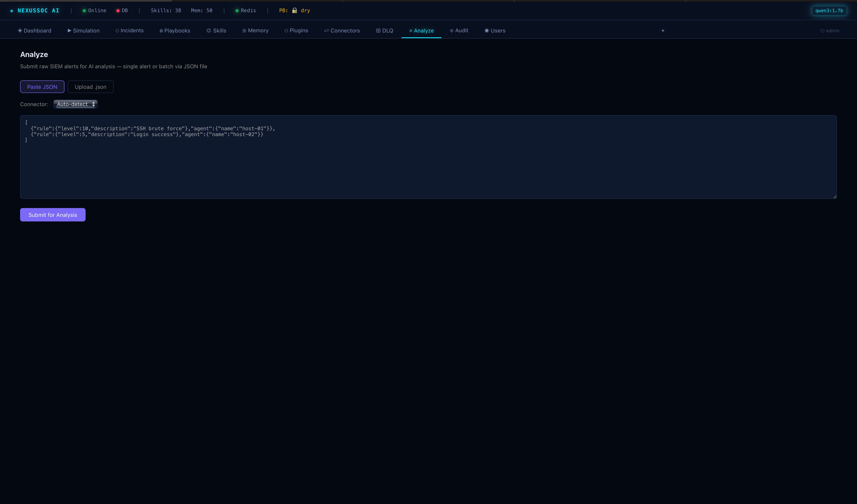This screenshot has height=504, width=857.
Task: Click the playbook lock icon
Action: point(295,10)
